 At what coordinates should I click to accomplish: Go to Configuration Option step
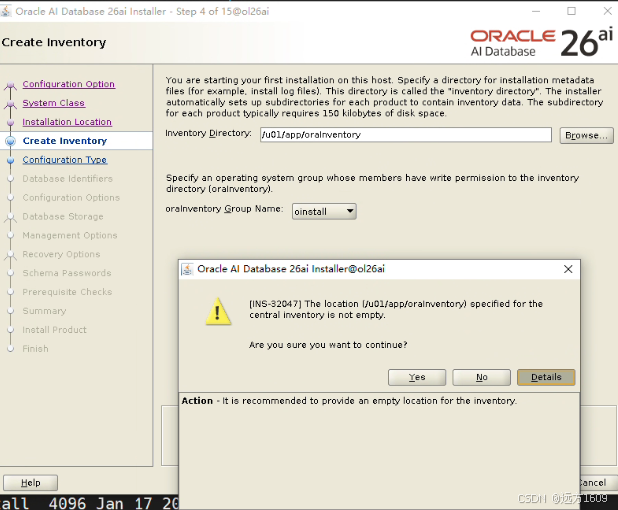tap(69, 84)
